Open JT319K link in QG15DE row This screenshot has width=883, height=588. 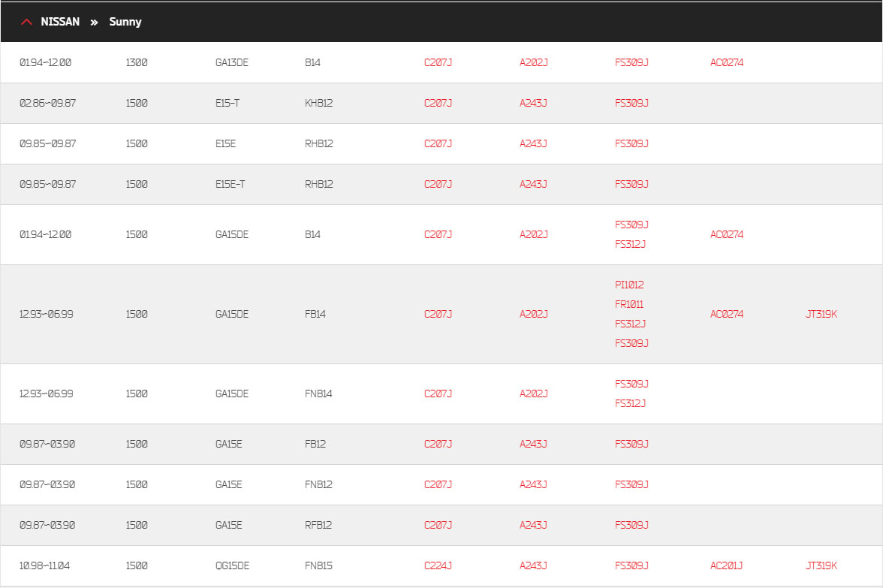coord(821,565)
